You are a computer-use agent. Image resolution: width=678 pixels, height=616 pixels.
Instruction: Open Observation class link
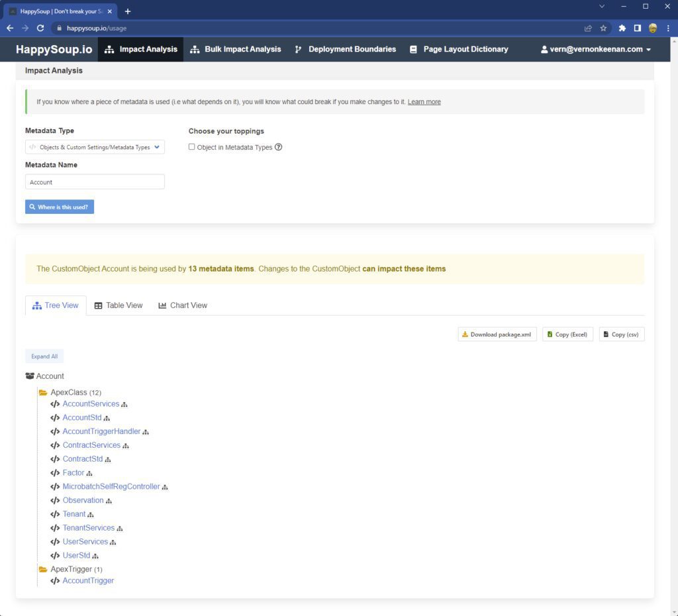(83, 500)
